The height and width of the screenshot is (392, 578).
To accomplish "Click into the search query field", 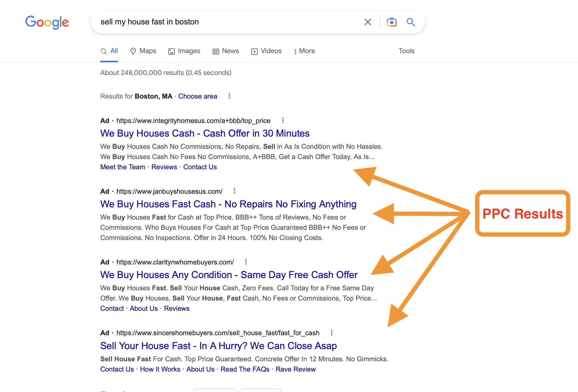I will pyautogui.click(x=222, y=22).
